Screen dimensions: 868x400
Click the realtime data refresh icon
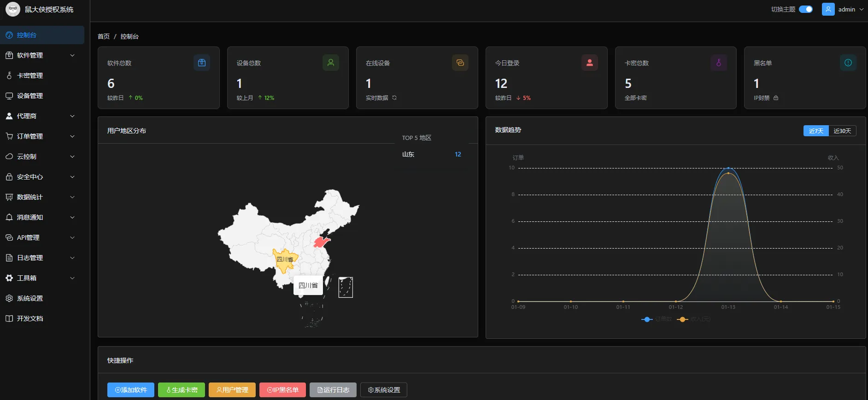click(x=394, y=98)
